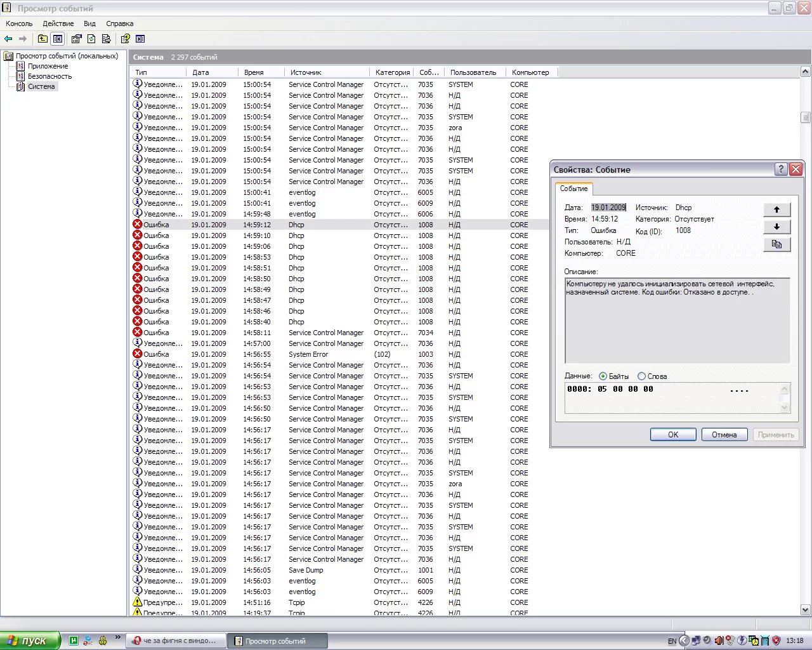Go to previous event with up arrow button
Viewport: 812px width, 650px height.
coord(776,209)
